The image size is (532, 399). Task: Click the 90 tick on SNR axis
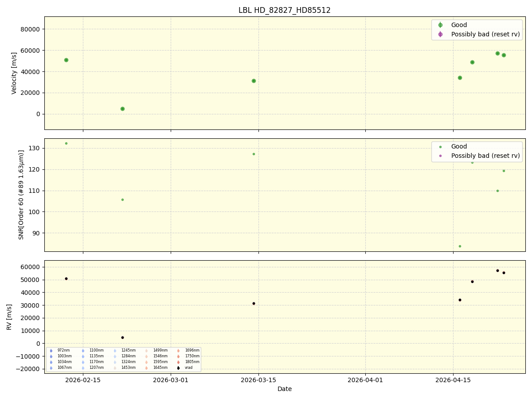[x=37, y=233]
